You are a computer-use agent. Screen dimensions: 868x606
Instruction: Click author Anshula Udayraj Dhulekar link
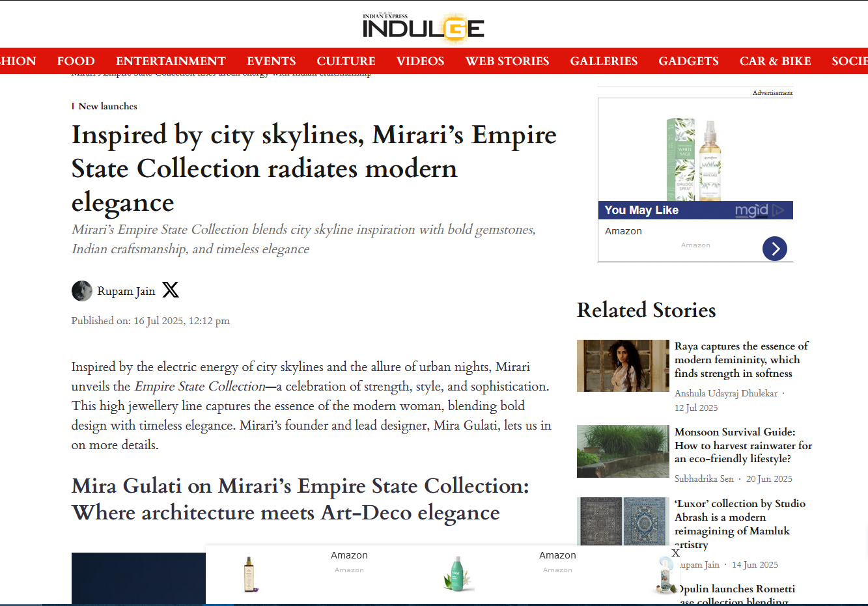726,393
